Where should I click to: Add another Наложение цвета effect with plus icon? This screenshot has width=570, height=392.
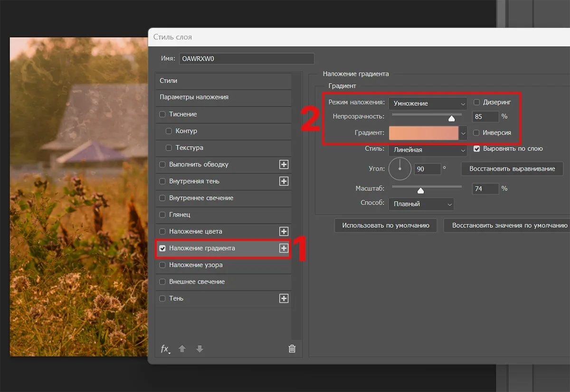(284, 232)
